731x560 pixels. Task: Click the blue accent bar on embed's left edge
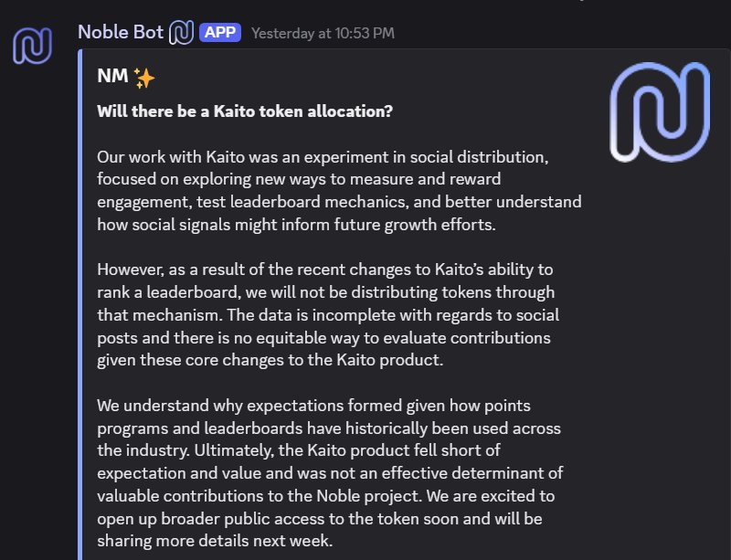(x=82, y=301)
